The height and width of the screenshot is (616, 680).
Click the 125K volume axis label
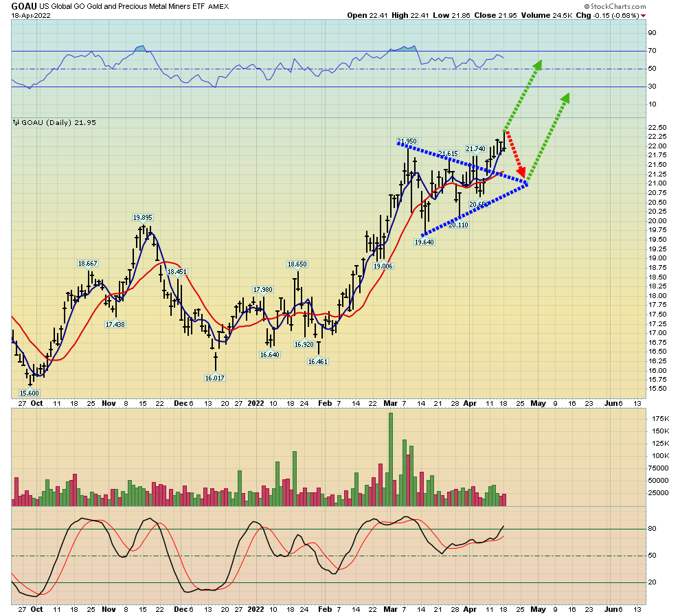661,443
